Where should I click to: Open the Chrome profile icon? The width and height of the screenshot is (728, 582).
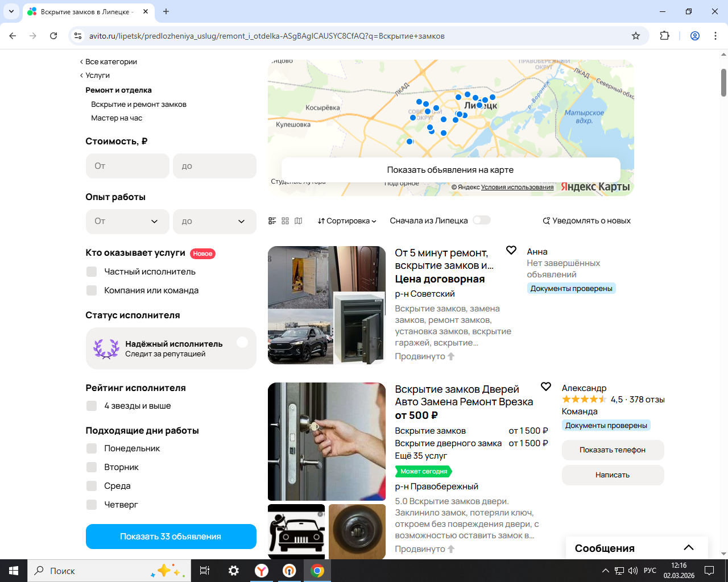pyautogui.click(x=695, y=36)
